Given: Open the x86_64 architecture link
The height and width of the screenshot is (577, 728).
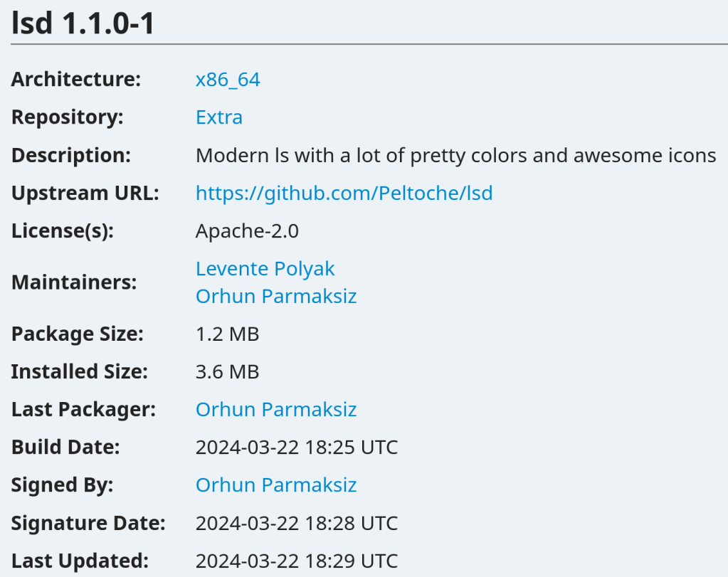Looking at the screenshot, I should coord(228,80).
